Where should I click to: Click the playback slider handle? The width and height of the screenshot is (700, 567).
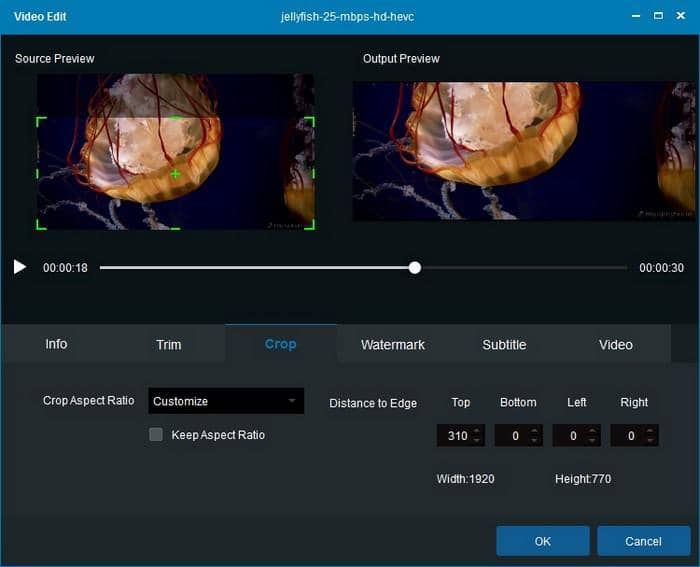click(x=415, y=267)
